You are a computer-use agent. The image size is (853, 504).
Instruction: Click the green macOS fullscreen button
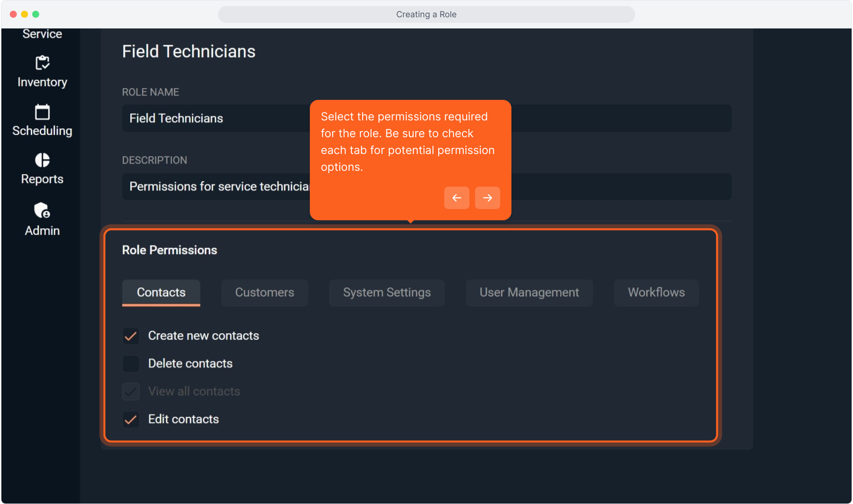36,14
